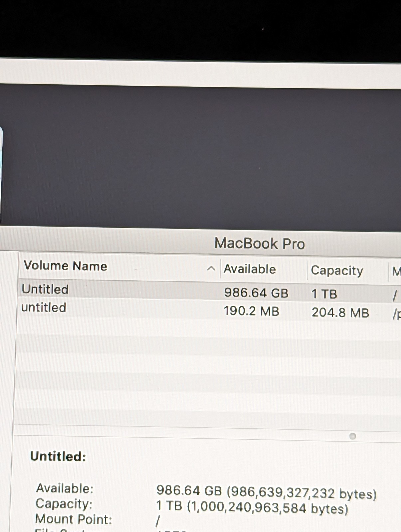Click the 'Mount Point:' label
The width and height of the screenshot is (401, 532).
click(74, 519)
